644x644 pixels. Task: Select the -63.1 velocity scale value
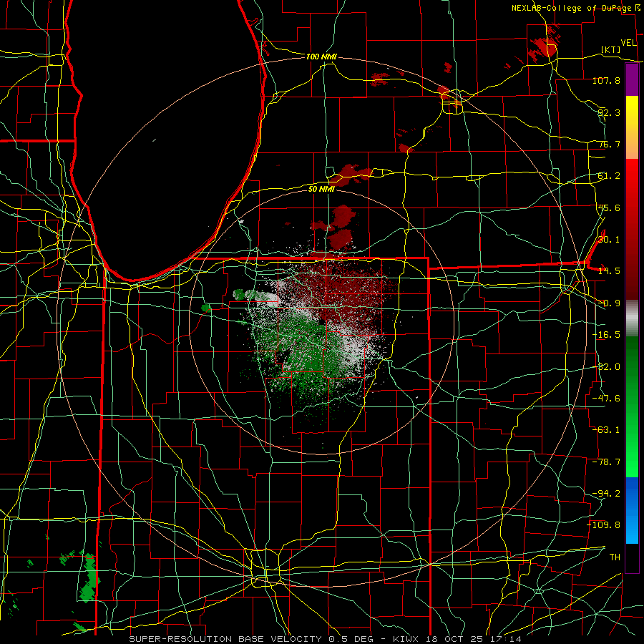pos(606,430)
